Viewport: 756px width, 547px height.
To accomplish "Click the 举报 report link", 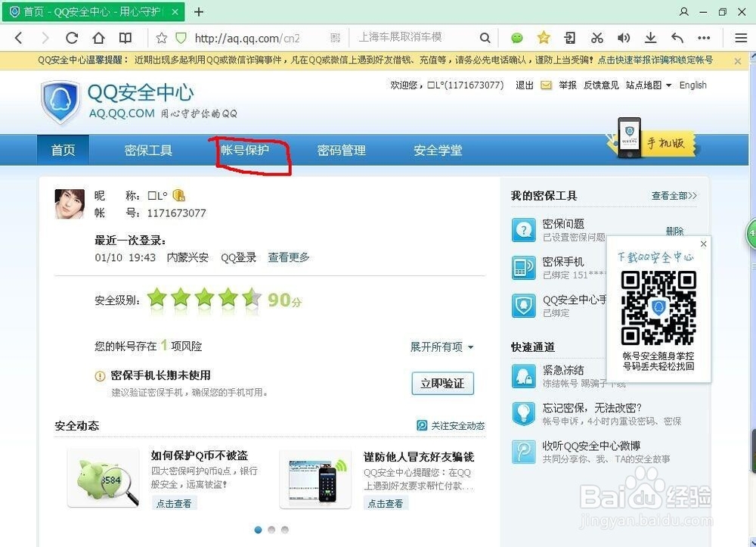I will pyautogui.click(x=568, y=85).
